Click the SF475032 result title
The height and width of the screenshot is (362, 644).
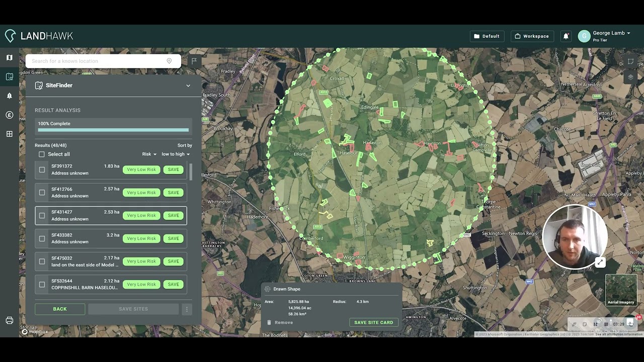tap(62, 258)
